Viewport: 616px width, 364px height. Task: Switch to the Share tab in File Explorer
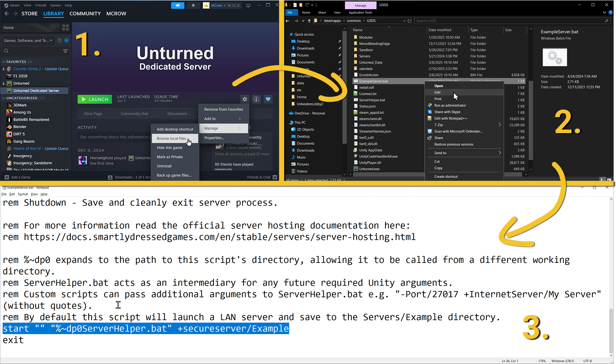321,12
